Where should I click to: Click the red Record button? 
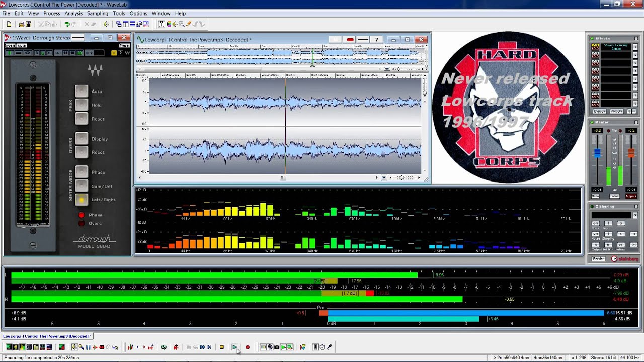(247, 347)
